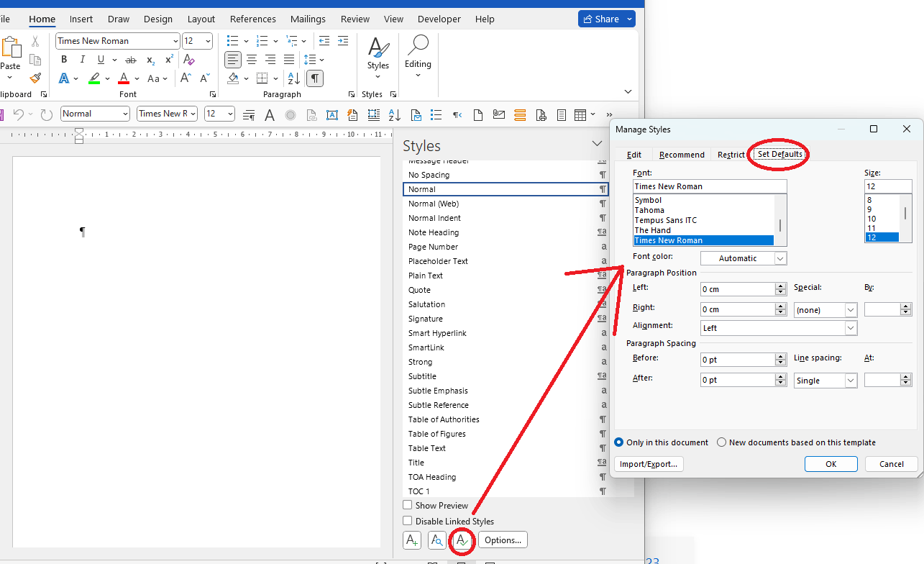The width and height of the screenshot is (924, 564).
Task: Decrease paragraph indent
Action: tap(324, 41)
